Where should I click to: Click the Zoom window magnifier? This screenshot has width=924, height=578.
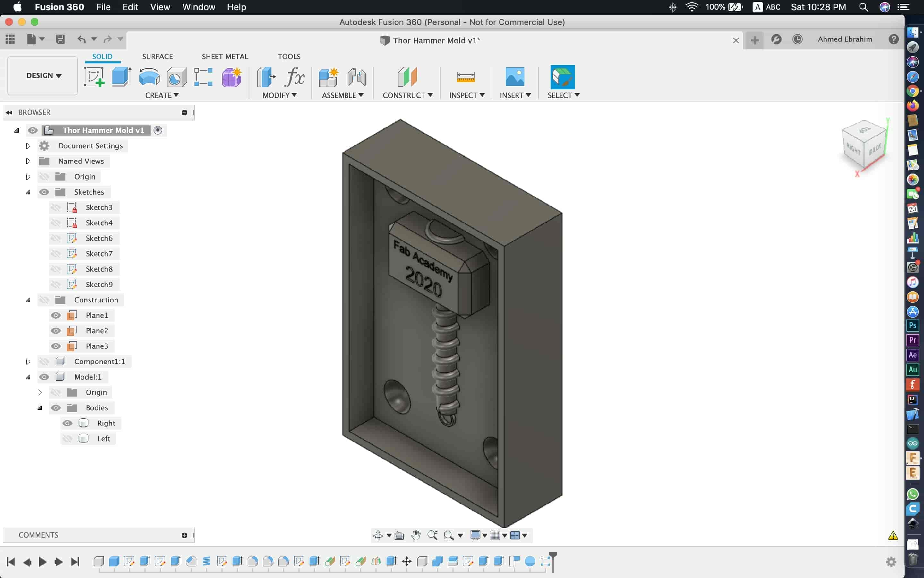(x=449, y=535)
